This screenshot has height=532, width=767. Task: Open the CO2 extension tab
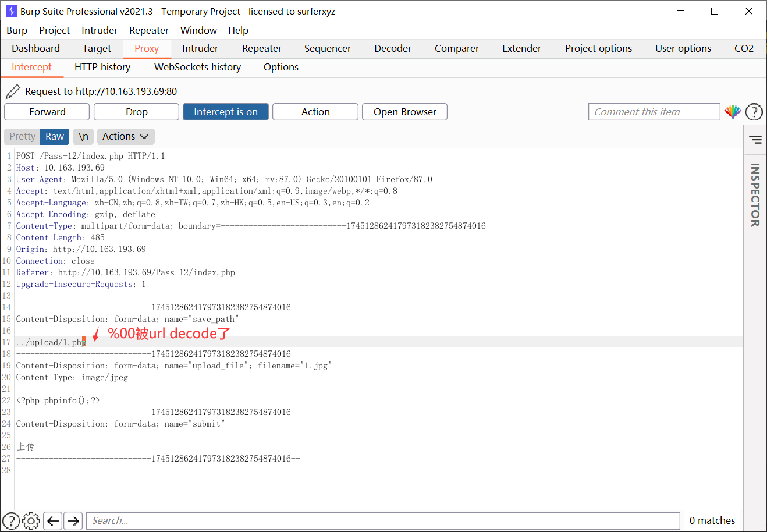(744, 48)
